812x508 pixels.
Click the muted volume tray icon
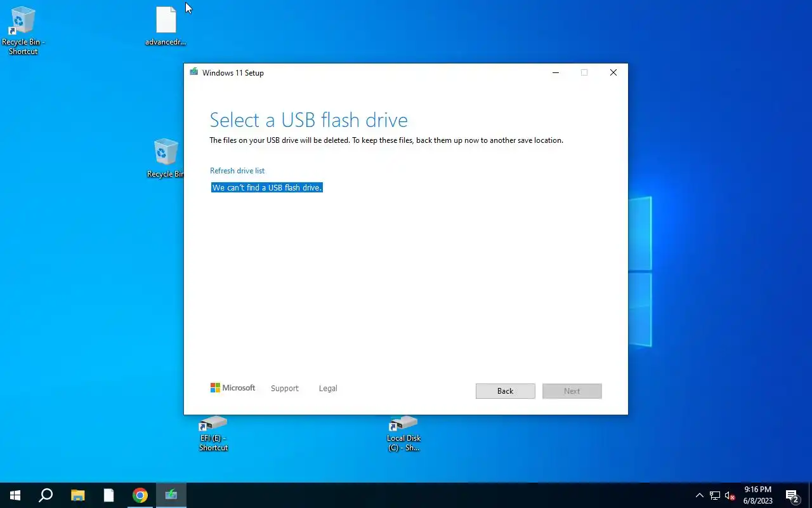730,495
